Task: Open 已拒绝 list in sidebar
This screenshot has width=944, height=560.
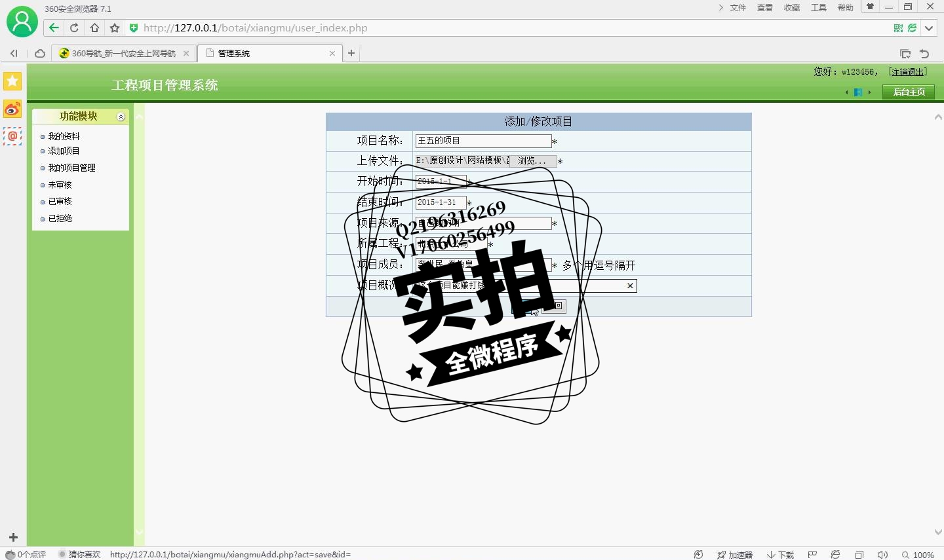Action: click(x=60, y=218)
